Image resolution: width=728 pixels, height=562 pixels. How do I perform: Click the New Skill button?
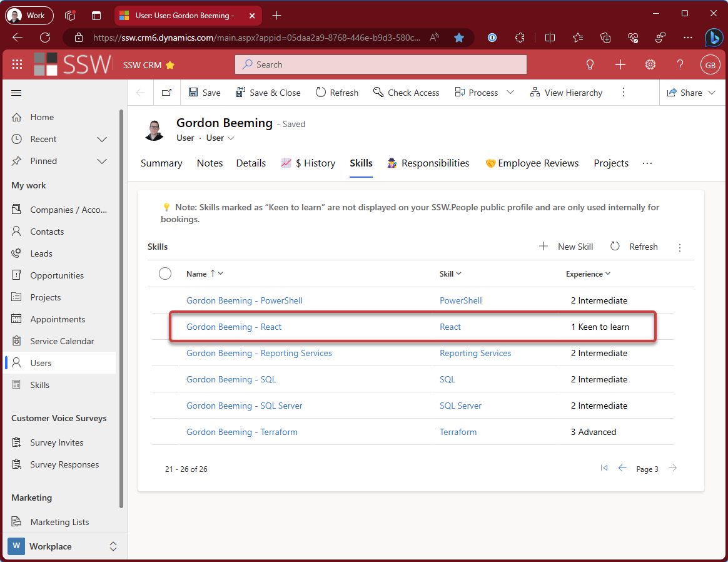tap(567, 247)
